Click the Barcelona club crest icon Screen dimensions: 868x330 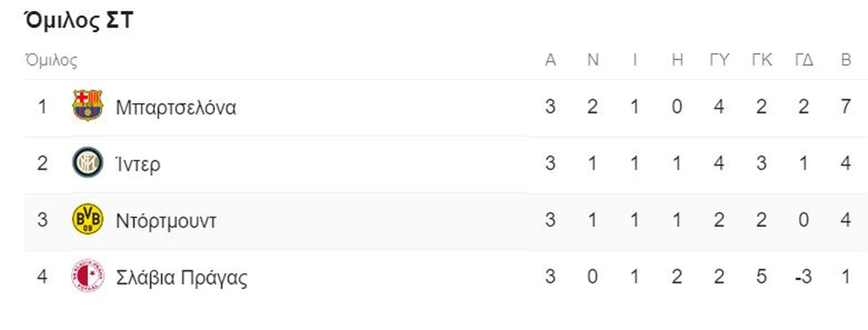click(x=88, y=106)
